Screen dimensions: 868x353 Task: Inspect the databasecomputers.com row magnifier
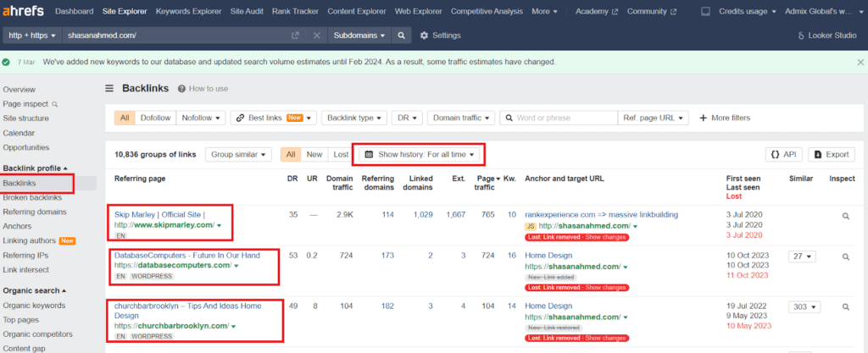coord(845,256)
